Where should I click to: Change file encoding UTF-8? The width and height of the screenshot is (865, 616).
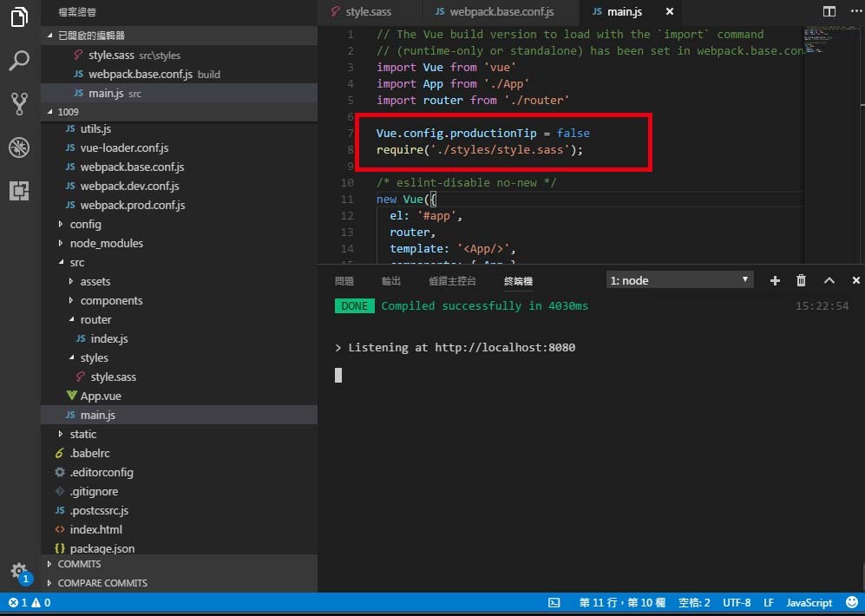coord(737,603)
